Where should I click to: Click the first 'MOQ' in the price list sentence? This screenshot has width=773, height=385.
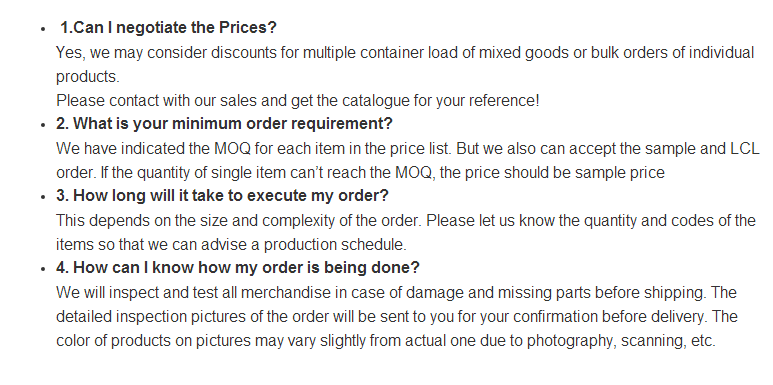click(x=232, y=148)
